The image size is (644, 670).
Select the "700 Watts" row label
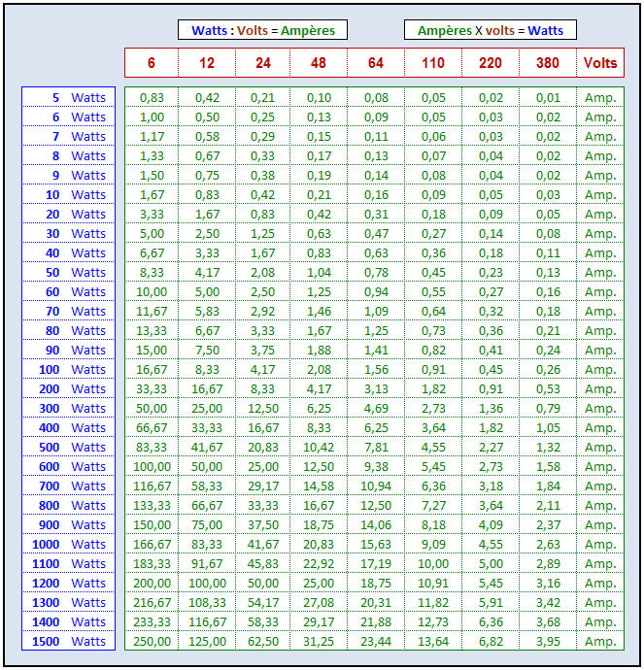coord(68,486)
